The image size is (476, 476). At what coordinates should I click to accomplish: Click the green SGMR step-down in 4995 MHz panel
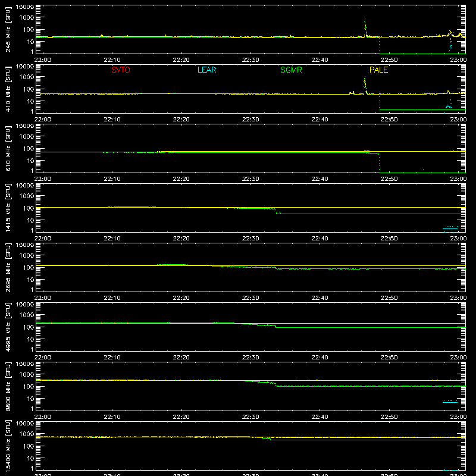pos(275,326)
